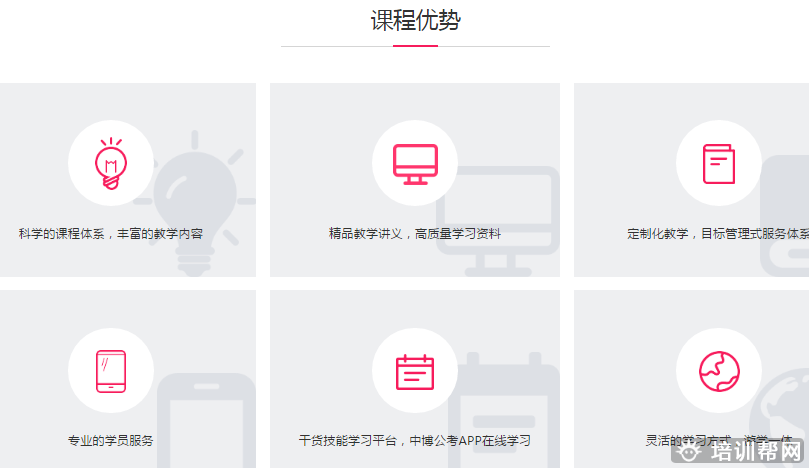
Task: Click the pink globe icon
Action: [718, 371]
